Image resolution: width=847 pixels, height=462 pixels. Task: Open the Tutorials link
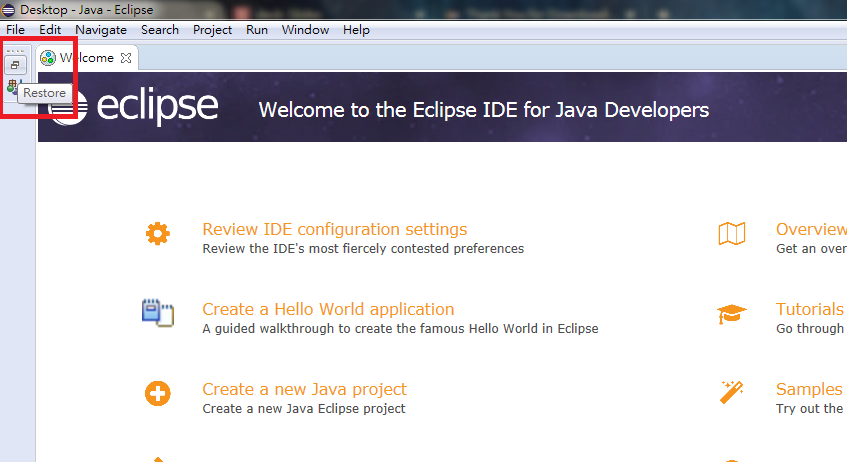coord(810,309)
